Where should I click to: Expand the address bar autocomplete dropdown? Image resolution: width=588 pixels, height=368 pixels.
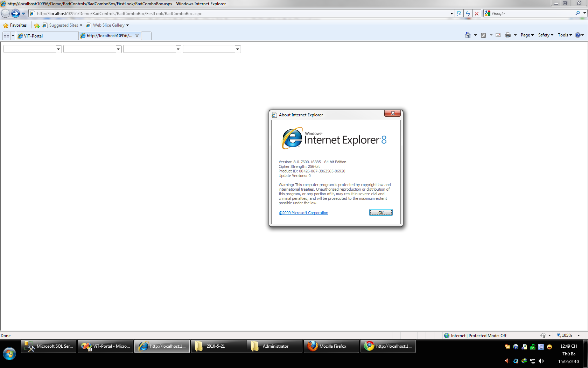click(451, 14)
